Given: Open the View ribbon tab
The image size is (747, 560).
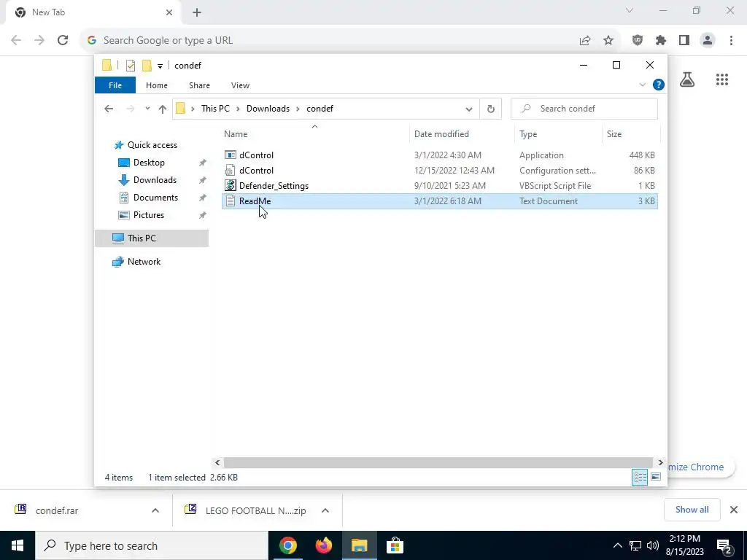Looking at the screenshot, I should coord(240,85).
